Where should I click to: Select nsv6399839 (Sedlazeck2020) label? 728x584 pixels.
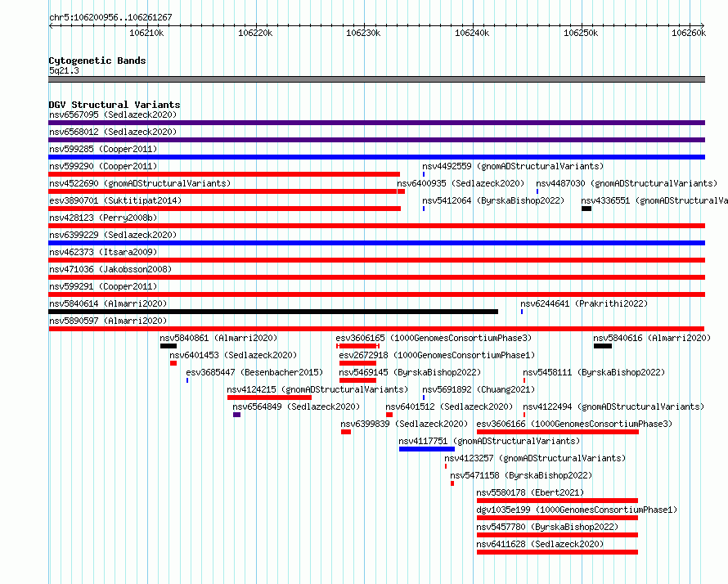(404, 424)
